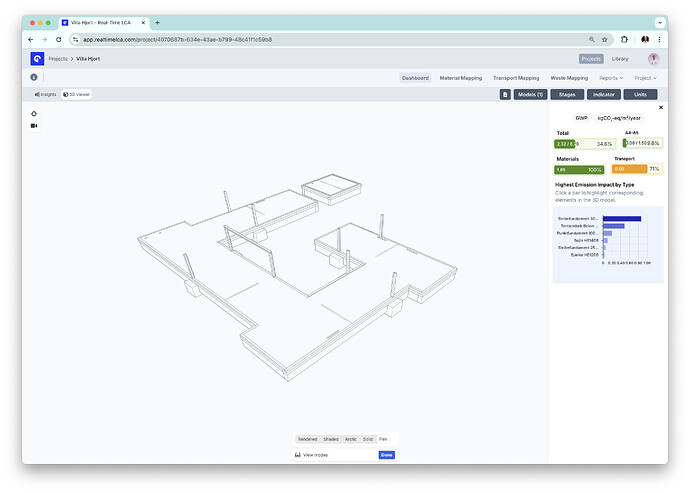Screen dimensions: 690x493
Task: Click the Stribefundament 25 chart label
Action: tap(577, 248)
